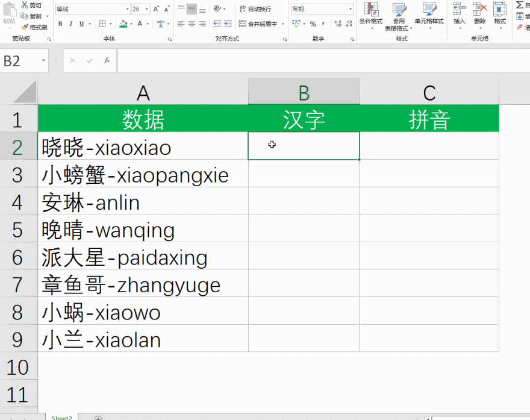Image resolution: width=530 pixels, height=420 pixels.
Task: Toggle Bold formatting
Action: tap(60, 24)
